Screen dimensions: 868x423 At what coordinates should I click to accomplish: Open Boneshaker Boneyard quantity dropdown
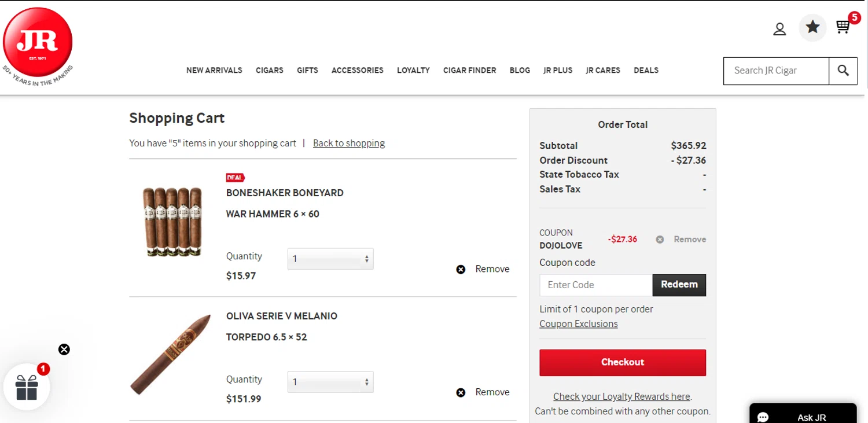[330, 259]
